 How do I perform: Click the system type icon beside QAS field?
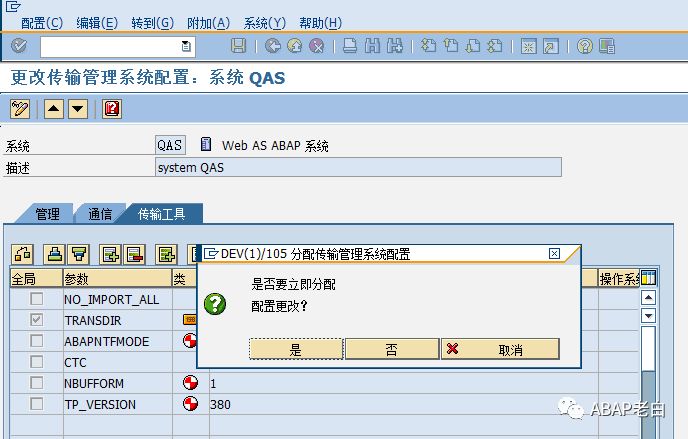click(x=206, y=144)
